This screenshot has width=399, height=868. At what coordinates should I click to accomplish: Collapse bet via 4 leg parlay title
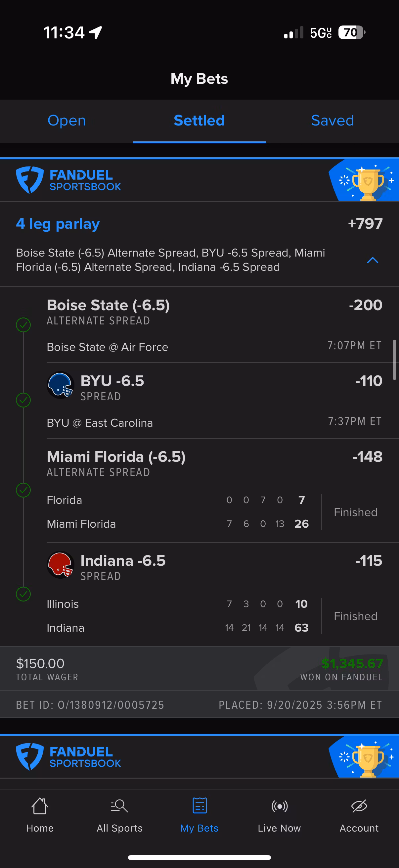pos(58,224)
